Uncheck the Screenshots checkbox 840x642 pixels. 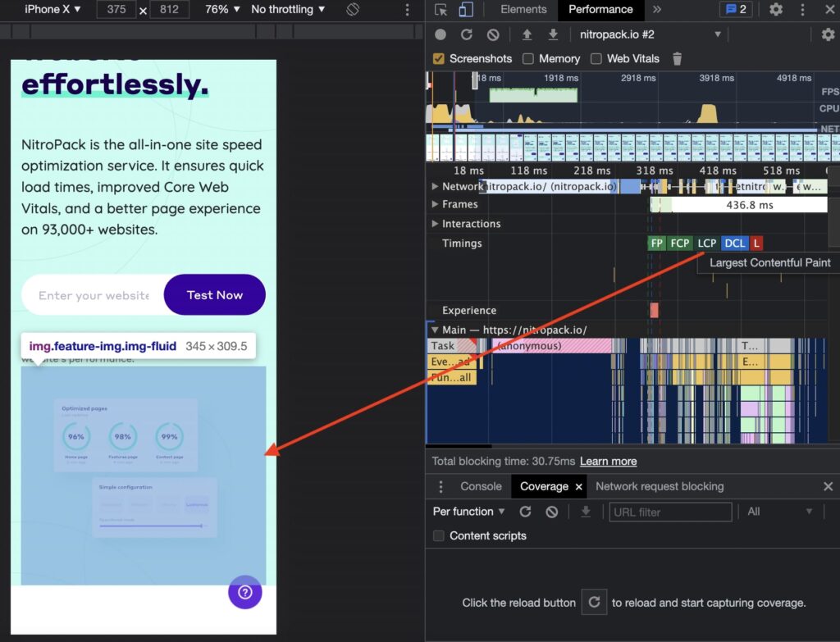click(x=439, y=58)
